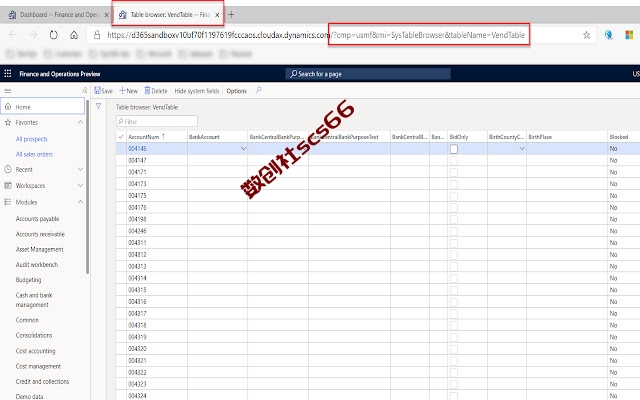Toggle BidOnly checkbox for account 004175
This screenshot has width=640, height=400.
(x=454, y=196)
